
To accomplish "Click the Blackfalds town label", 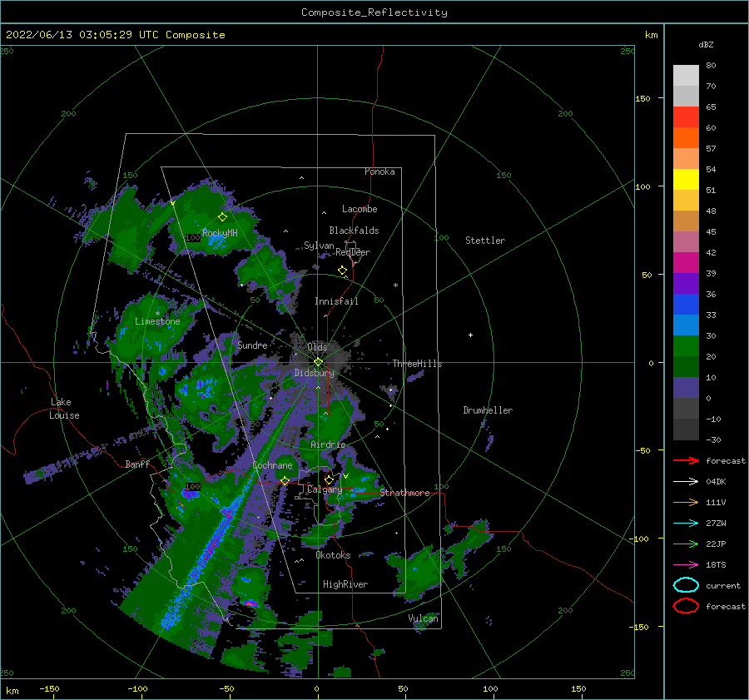I will pos(354,231).
